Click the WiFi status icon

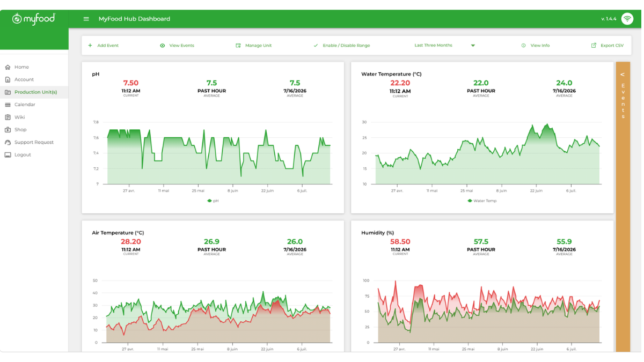point(627,19)
